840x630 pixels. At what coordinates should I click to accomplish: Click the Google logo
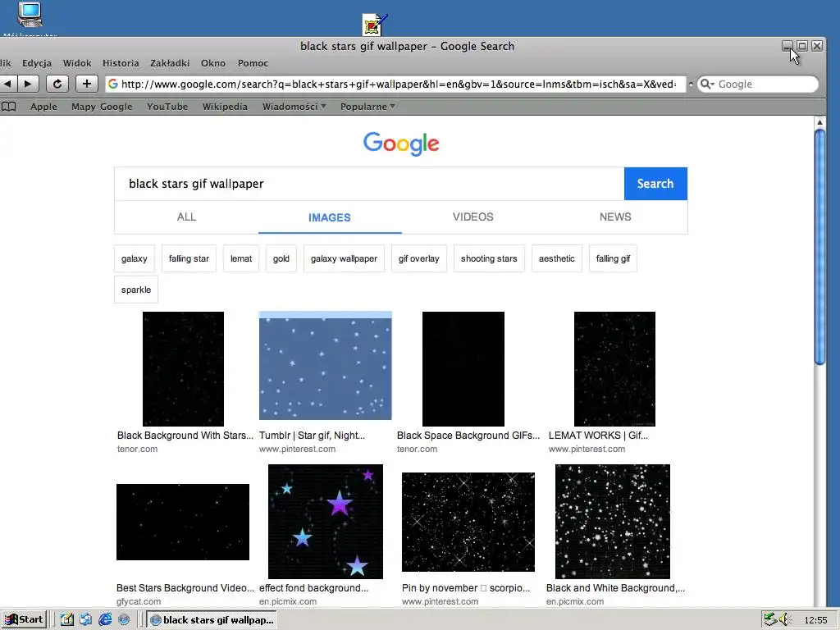(401, 144)
